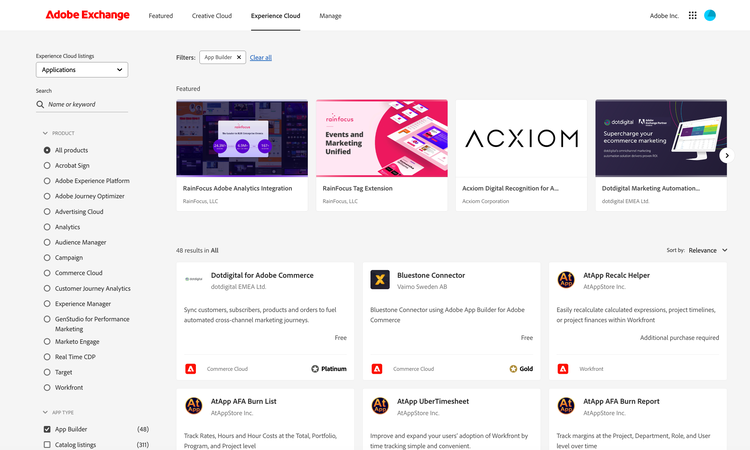Collapse the PRODUCT filter section
750x450 pixels.
coord(45,133)
